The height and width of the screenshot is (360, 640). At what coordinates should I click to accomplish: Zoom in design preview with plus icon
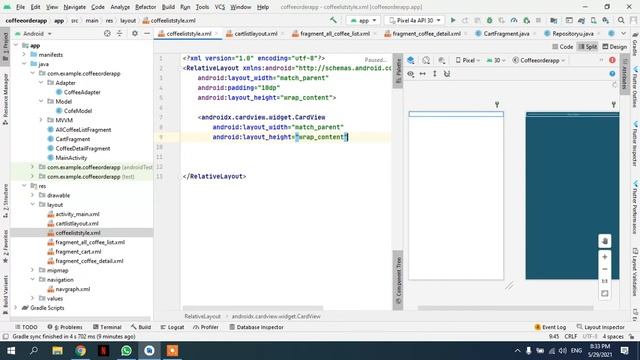pos(605,257)
